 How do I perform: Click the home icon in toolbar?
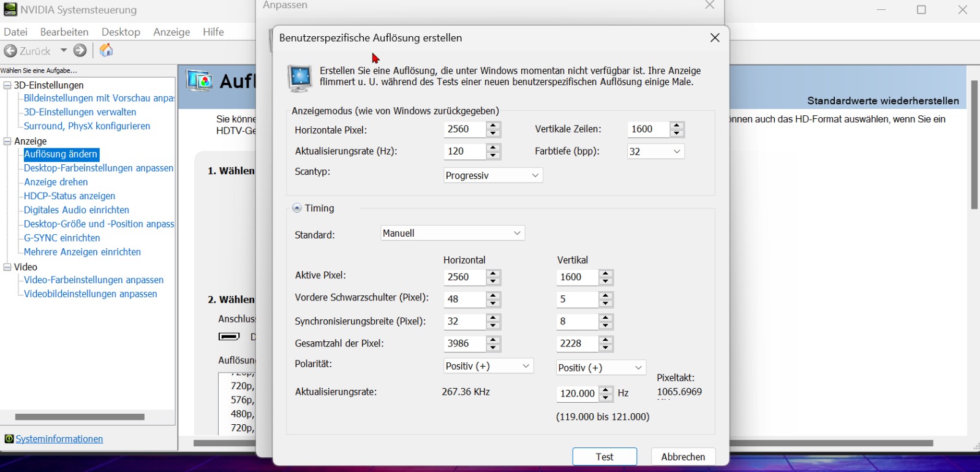pyautogui.click(x=106, y=50)
